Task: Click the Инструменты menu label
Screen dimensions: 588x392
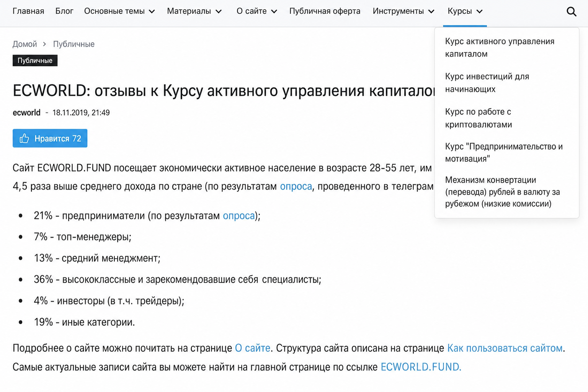Action: (398, 11)
